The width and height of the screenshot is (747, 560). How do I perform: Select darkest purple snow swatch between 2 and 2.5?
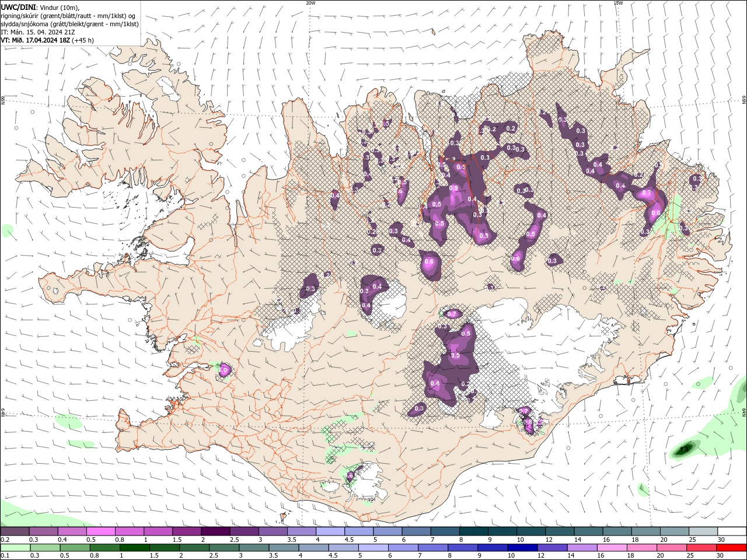[x=215, y=531]
